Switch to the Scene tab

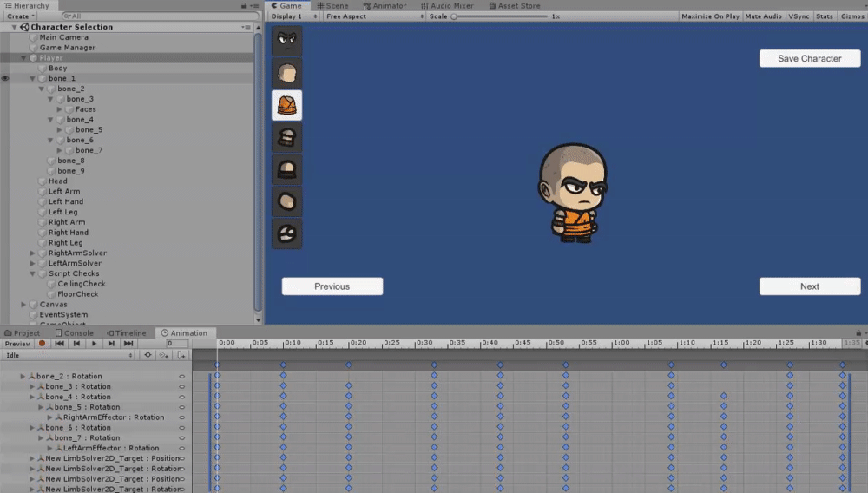coord(332,5)
